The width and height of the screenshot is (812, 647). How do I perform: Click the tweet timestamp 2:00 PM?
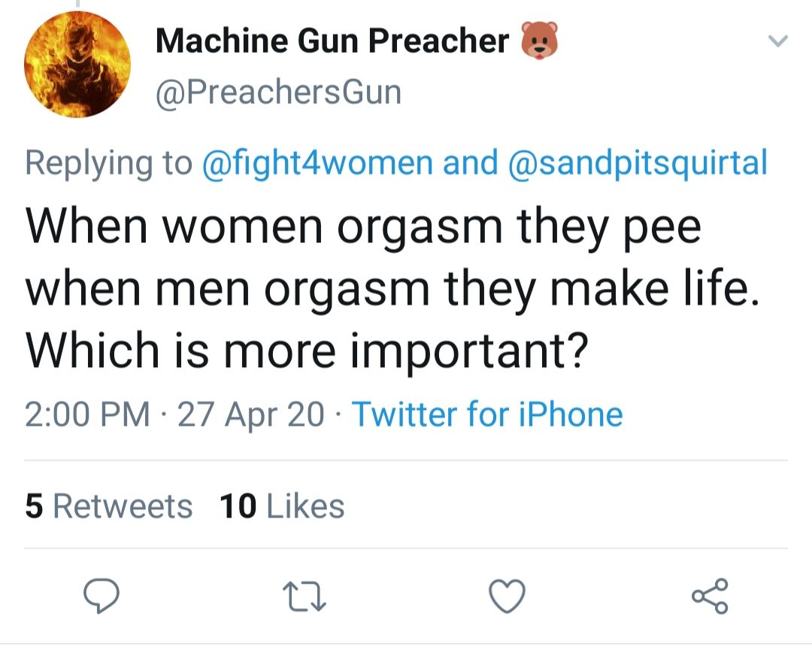click(x=87, y=414)
